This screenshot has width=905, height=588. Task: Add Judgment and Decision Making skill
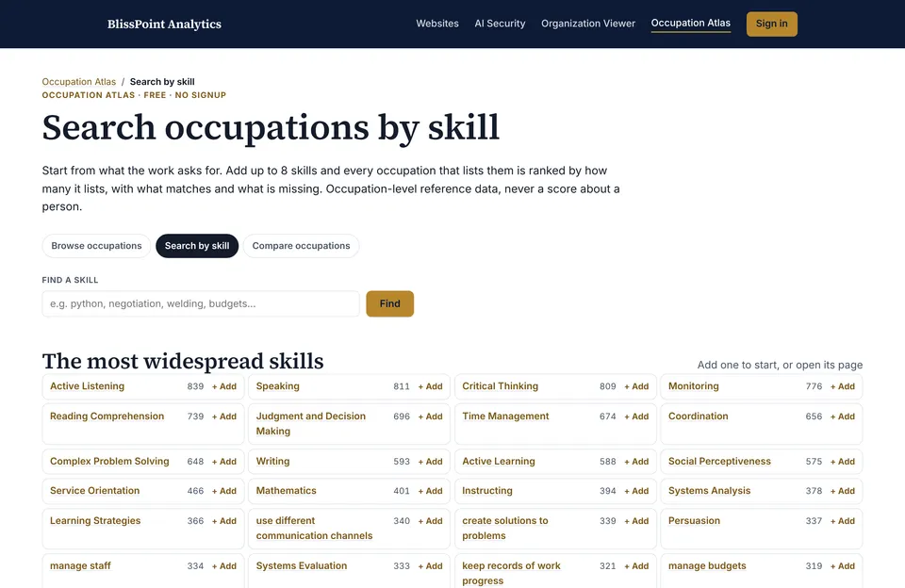[x=430, y=416]
